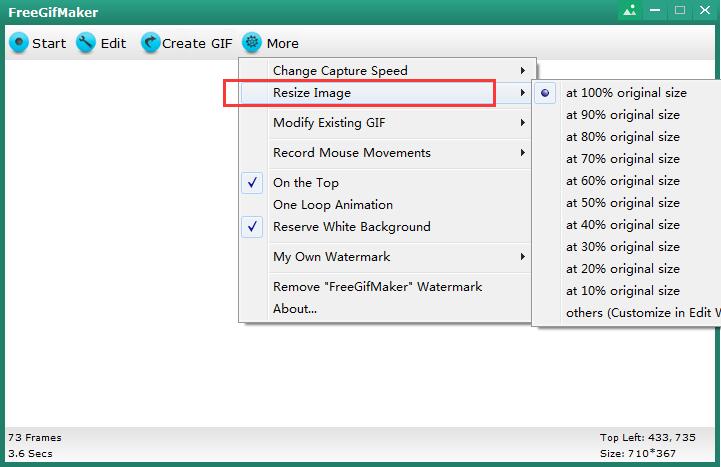Image resolution: width=721 pixels, height=467 pixels.
Task: Choose at 10% original size
Action: (x=623, y=291)
